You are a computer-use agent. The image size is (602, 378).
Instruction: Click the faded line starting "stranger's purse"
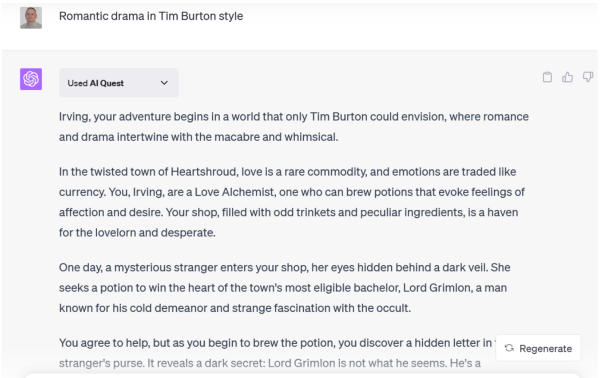click(270, 363)
